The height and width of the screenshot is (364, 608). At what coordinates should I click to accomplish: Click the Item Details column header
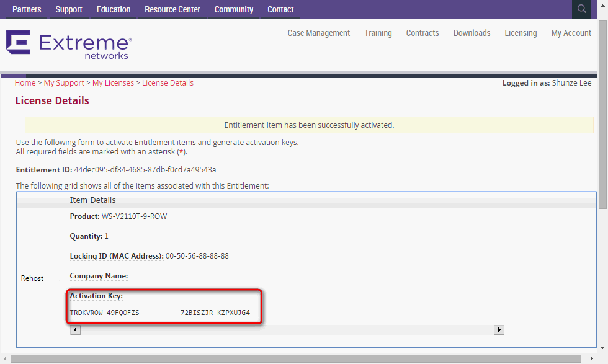[92, 200]
